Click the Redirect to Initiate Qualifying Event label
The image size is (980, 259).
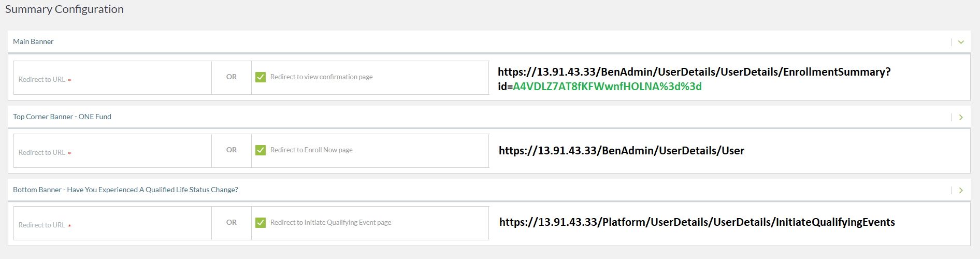pyautogui.click(x=330, y=223)
